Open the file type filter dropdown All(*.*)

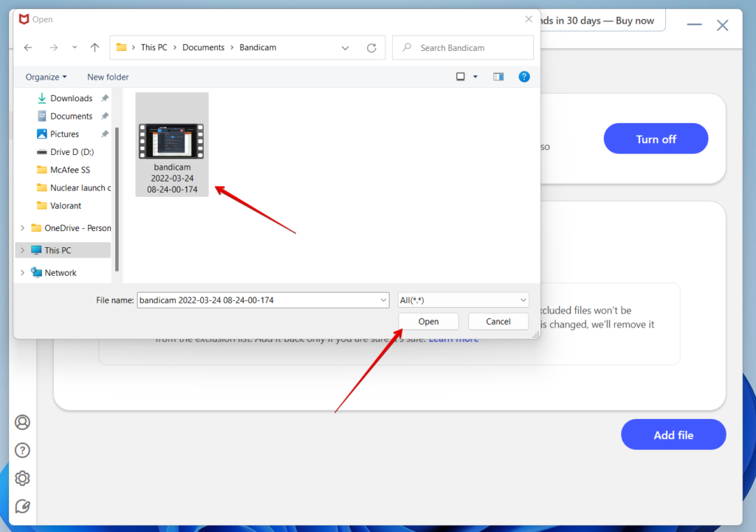pos(463,300)
